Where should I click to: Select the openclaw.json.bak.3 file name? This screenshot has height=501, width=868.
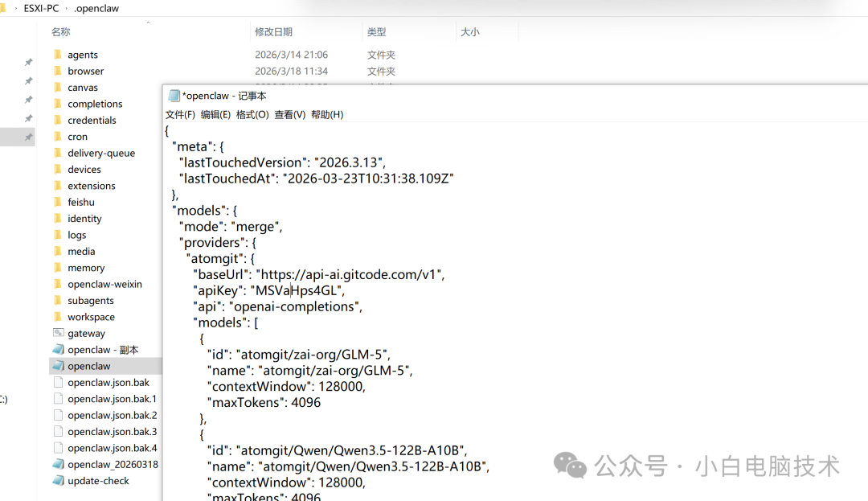pos(113,431)
